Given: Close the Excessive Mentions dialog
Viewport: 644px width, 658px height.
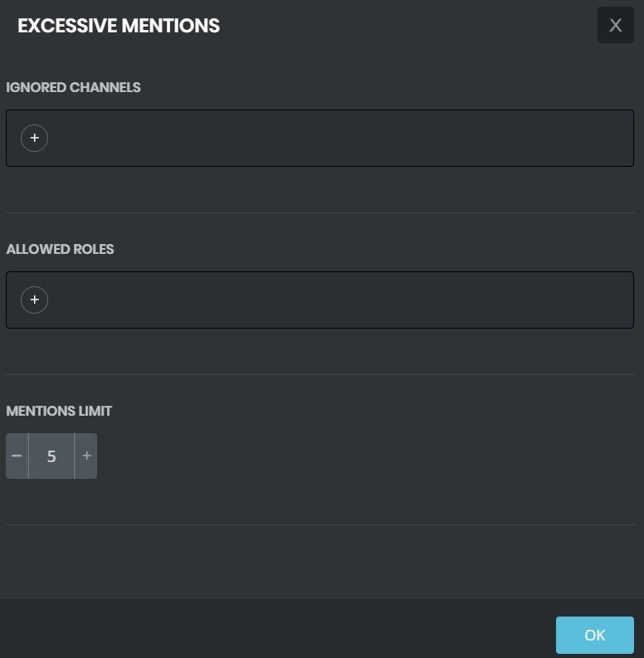Looking at the screenshot, I should click(616, 25).
